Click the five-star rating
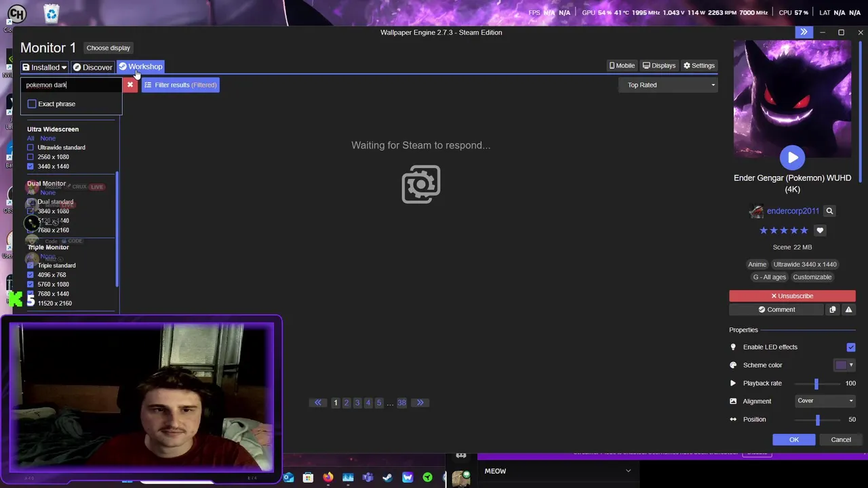The height and width of the screenshot is (488, 868). pos(784,230)
